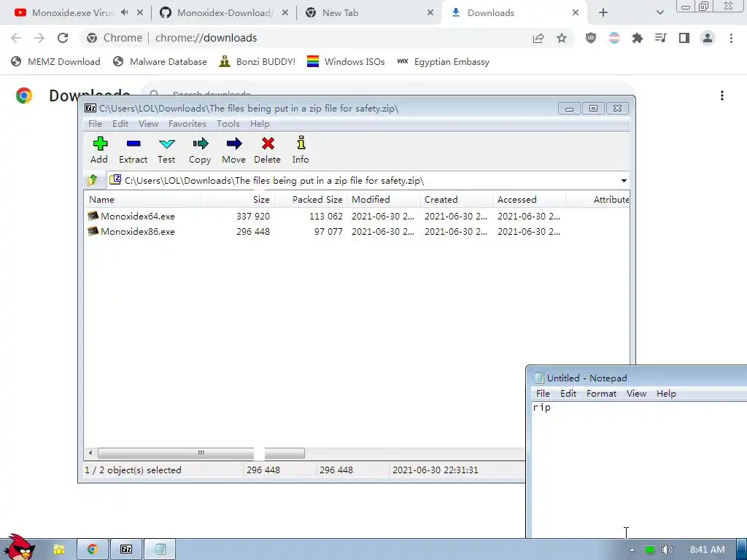Viewport: 747px width, 560px height.
Task: Reload the Chrome page
Action: (x=63, y=38)
